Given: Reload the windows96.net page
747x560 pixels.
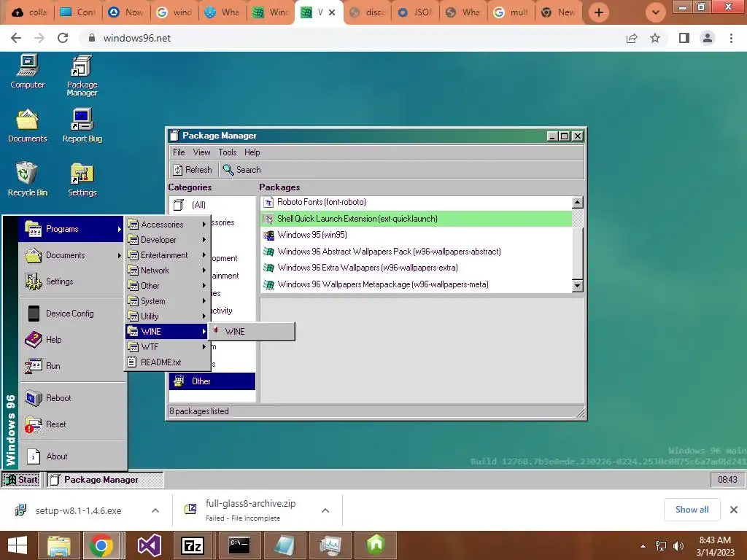Looking at the screenshot, I should pyautogui.click(x=63, y=38).
